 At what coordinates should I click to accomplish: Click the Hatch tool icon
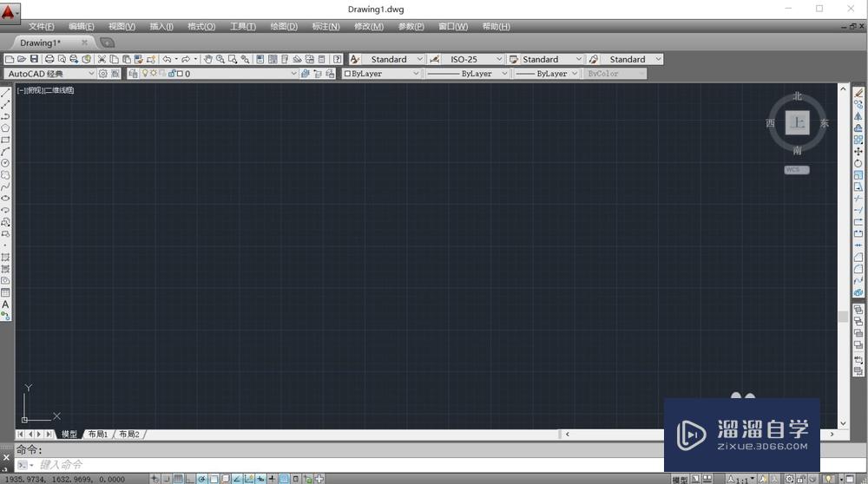coord(5,258)
